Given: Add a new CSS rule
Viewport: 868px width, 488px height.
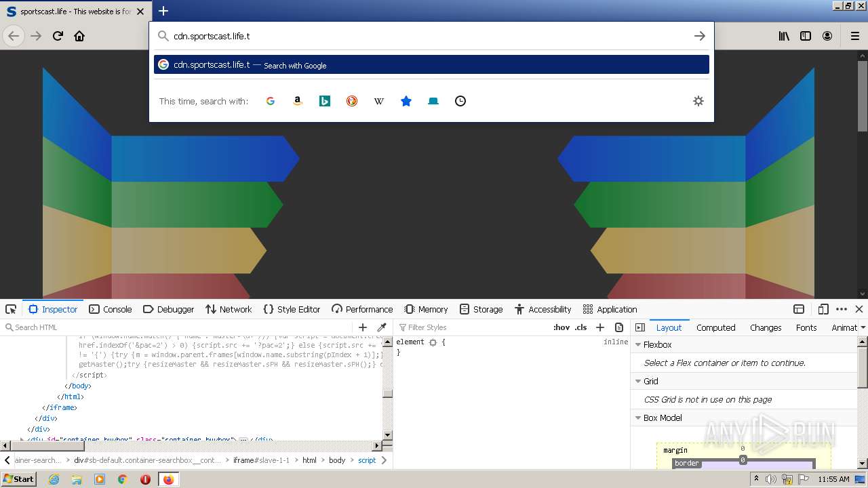Looking at the screenshot, I should (600, 327).
